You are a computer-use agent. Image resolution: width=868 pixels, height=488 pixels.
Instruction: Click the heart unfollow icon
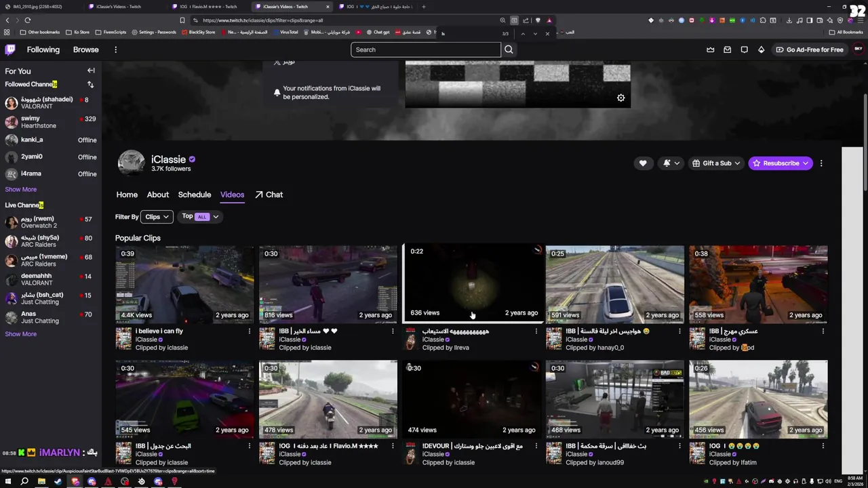642,163
